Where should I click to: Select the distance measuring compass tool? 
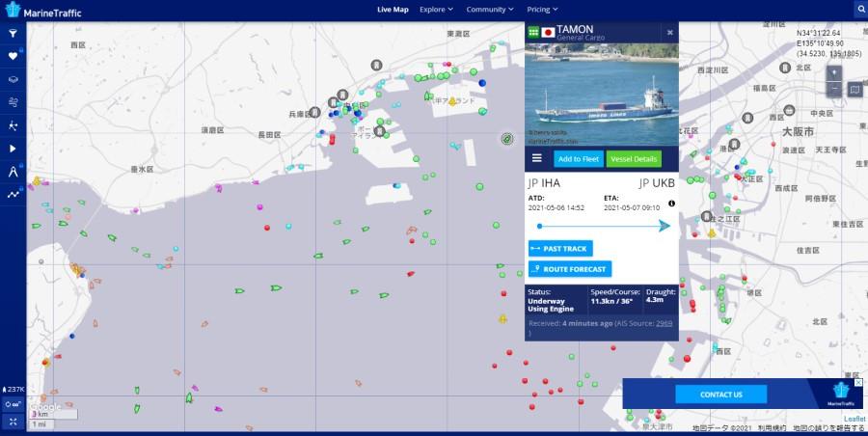pyautogui.click(x=13, y=172)
